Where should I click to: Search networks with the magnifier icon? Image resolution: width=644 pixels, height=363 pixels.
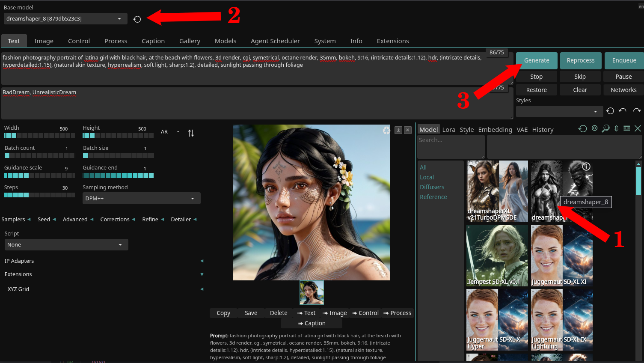point(605,128)
